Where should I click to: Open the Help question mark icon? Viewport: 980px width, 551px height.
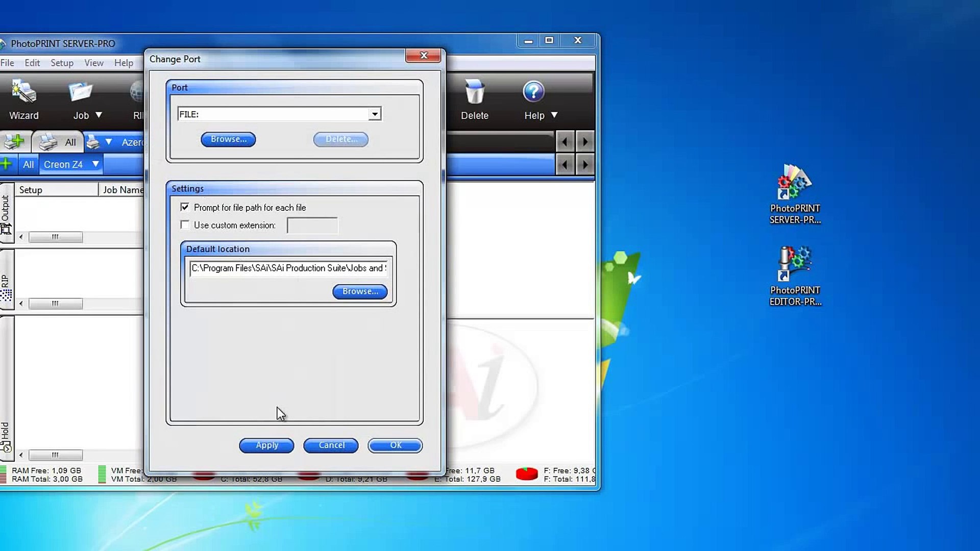(533, 92)
